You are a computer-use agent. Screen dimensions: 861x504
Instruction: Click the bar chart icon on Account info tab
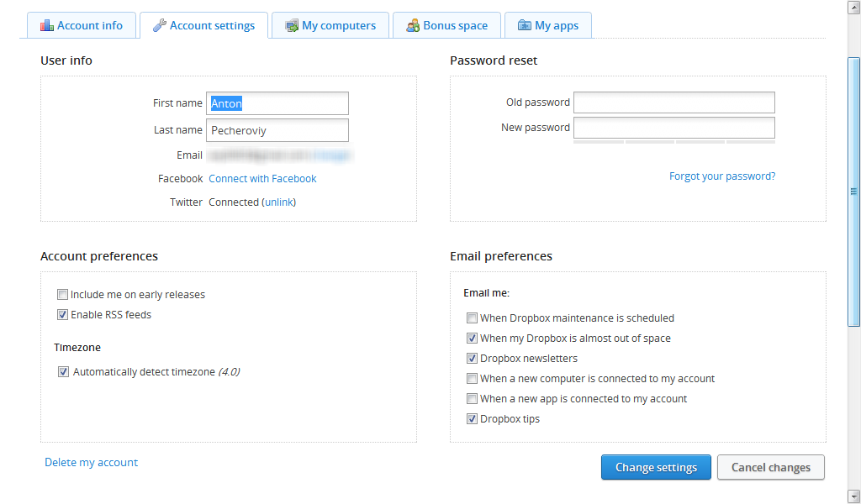click(x=47, y=25)
